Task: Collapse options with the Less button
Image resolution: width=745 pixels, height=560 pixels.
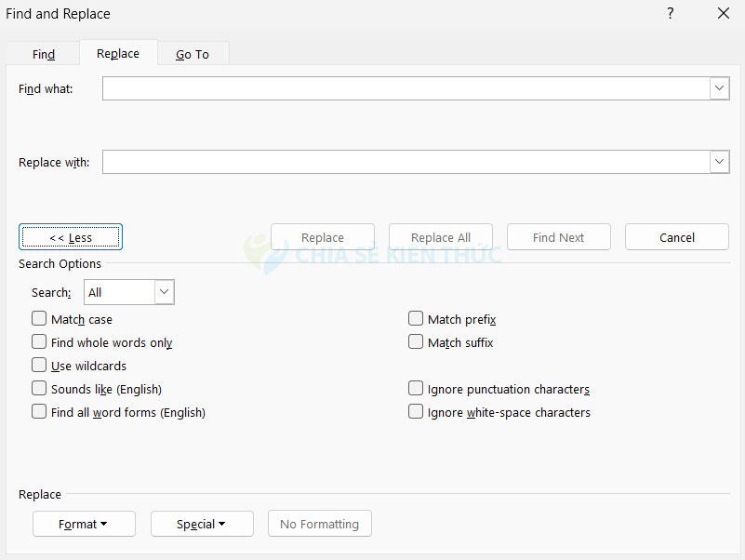Action: pyautogui.click(x=71, y=237)
